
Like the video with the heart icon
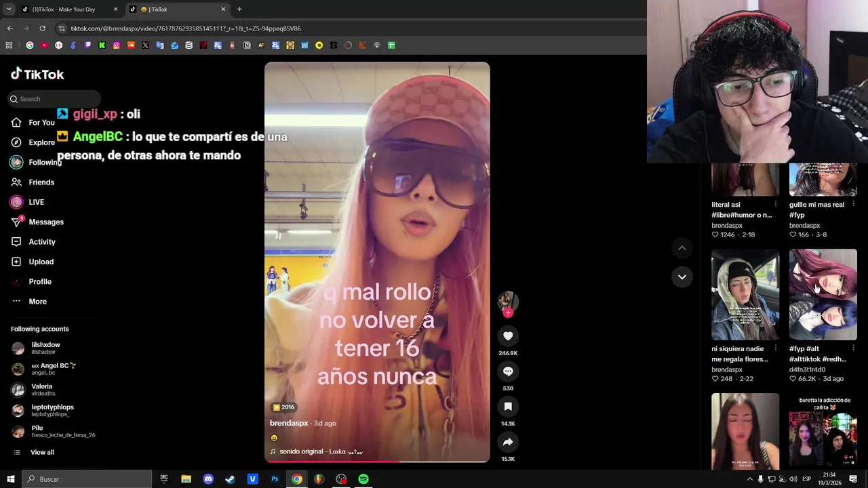508,336
